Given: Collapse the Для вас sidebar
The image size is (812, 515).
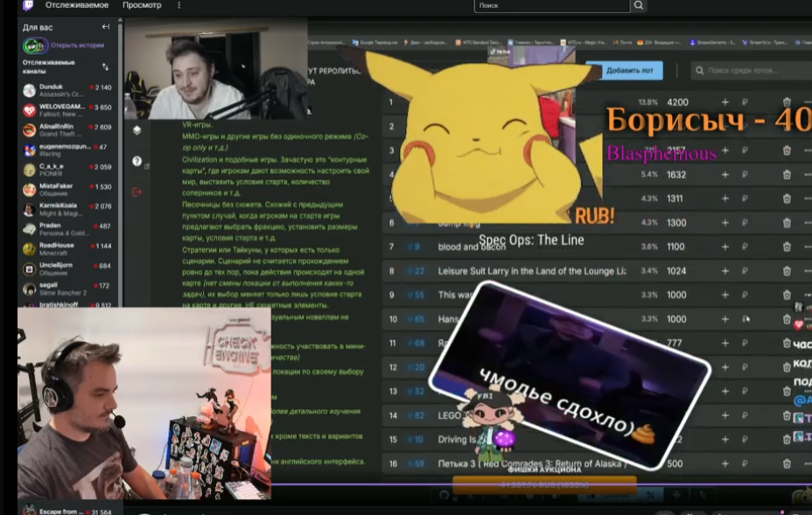Looking at the screenshot, I should [106, 27].
